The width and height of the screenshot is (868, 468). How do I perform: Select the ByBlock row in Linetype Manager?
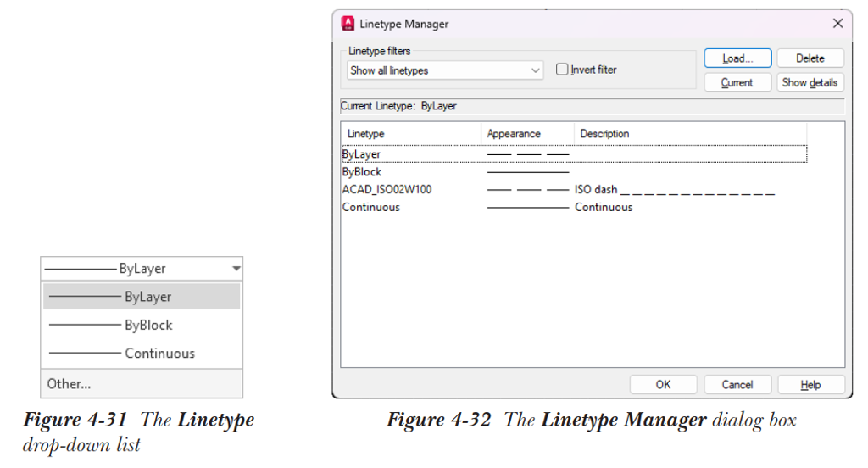574,172
